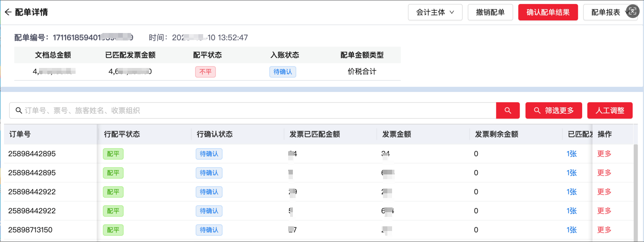Click the 人工调整 button

[x=610, y=110]
